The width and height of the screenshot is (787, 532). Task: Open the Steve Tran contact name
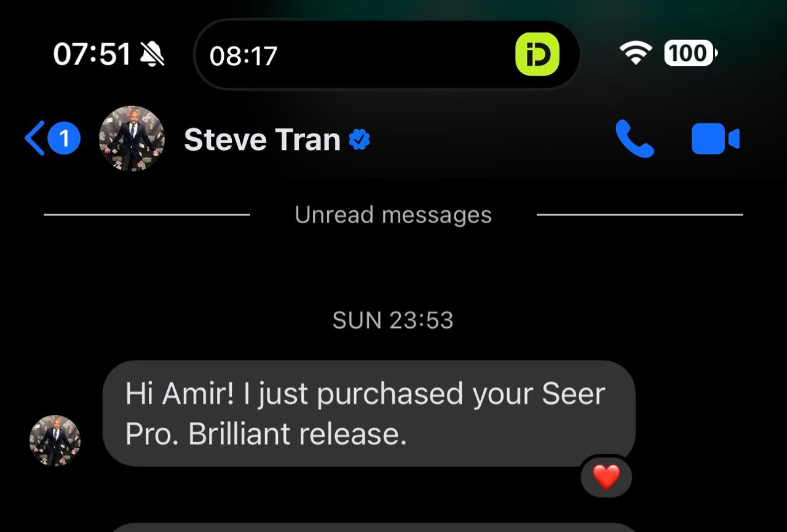[262, 140]
